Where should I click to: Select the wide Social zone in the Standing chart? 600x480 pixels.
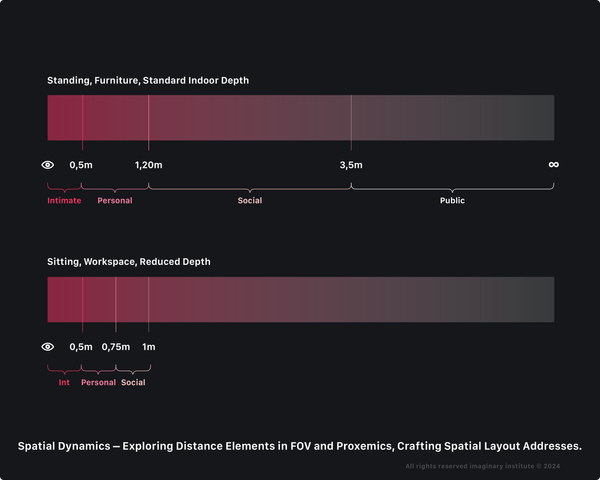click(250, 201)
